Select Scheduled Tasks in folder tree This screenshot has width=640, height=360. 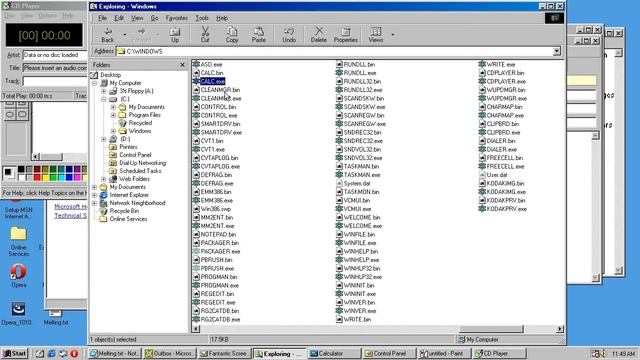tap(140, 171)
